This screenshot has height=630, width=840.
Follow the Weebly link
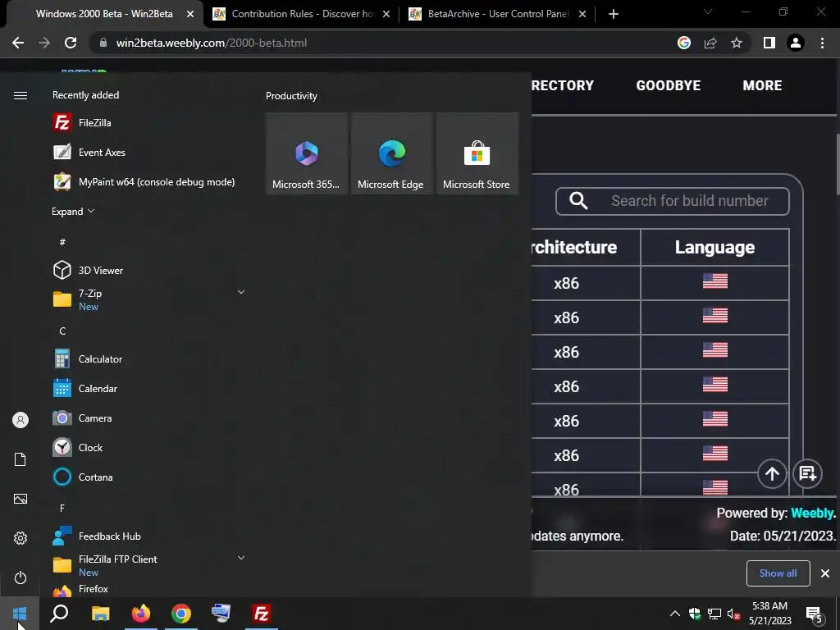pyautogui.click(x=813, y=513)
